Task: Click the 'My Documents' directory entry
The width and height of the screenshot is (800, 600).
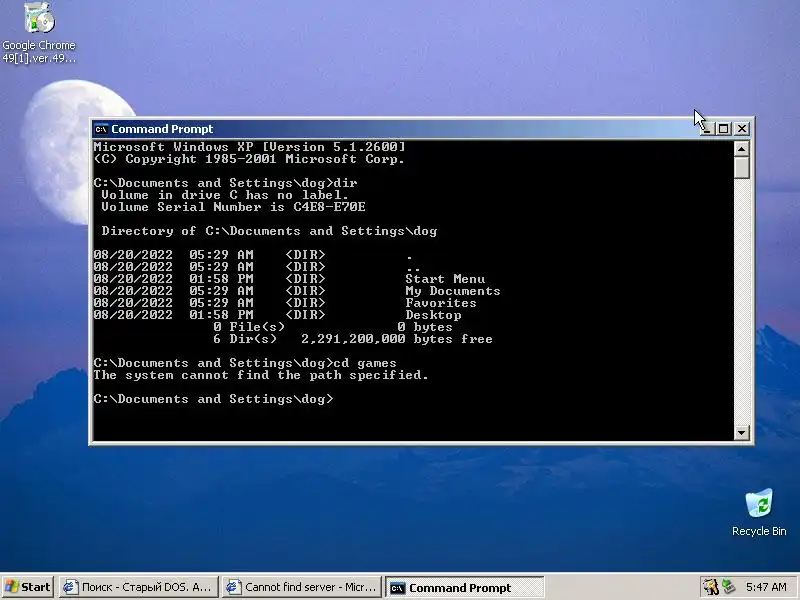Action: tap(453, 291)
